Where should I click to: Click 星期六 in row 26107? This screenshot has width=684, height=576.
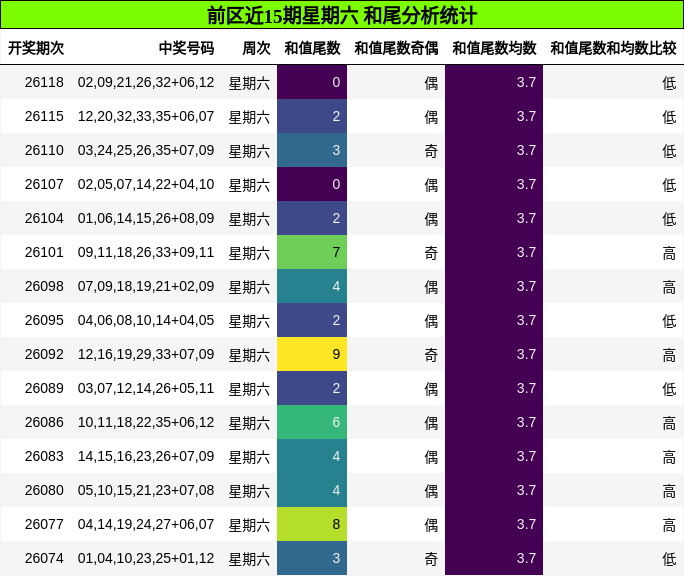(x=250, y=185)
